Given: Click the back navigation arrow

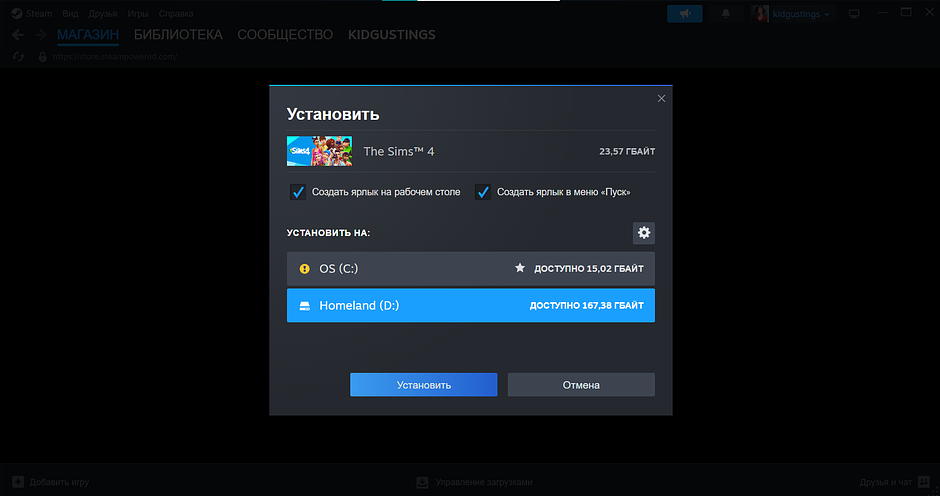Looking at the screenshot, I should 18,35.
